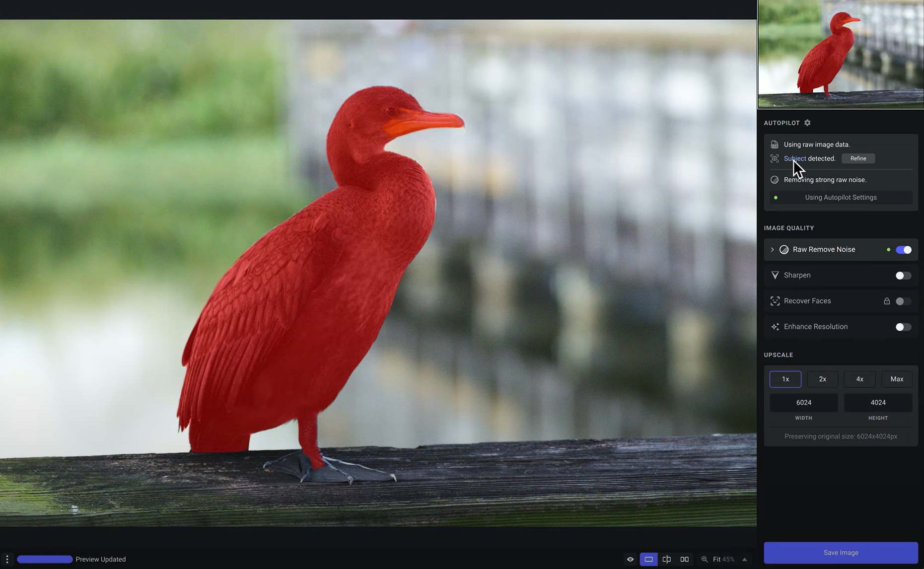This screenshot has width=924, height=569.
Task: Click the preview progress bar
Action: (x=45, y=559)
